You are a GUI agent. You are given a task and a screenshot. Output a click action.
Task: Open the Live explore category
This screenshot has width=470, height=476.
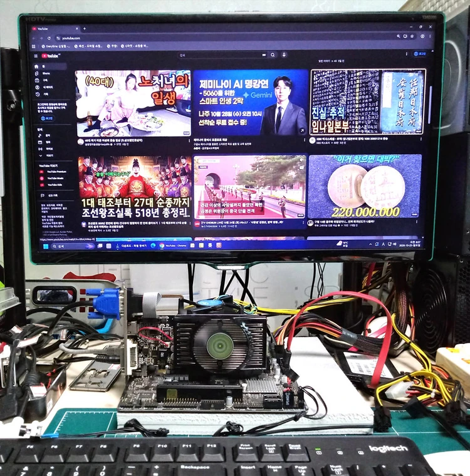(x=45, y=149)
